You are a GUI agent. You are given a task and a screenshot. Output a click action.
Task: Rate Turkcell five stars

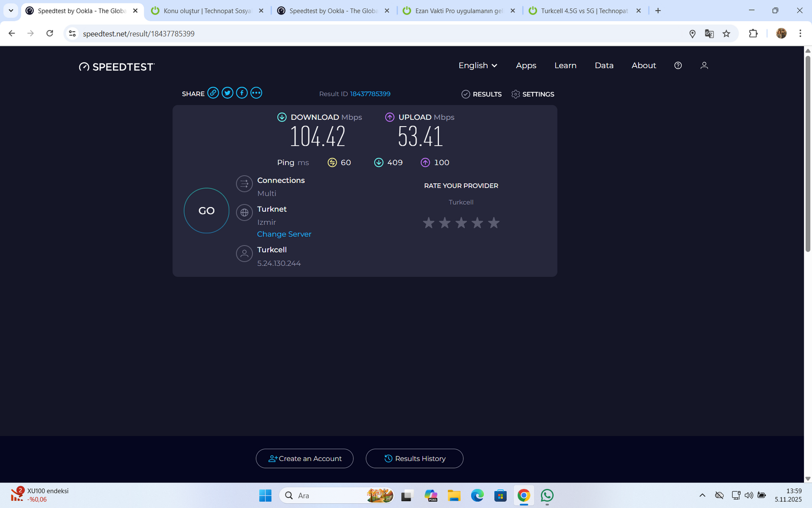tap(493, 222)
